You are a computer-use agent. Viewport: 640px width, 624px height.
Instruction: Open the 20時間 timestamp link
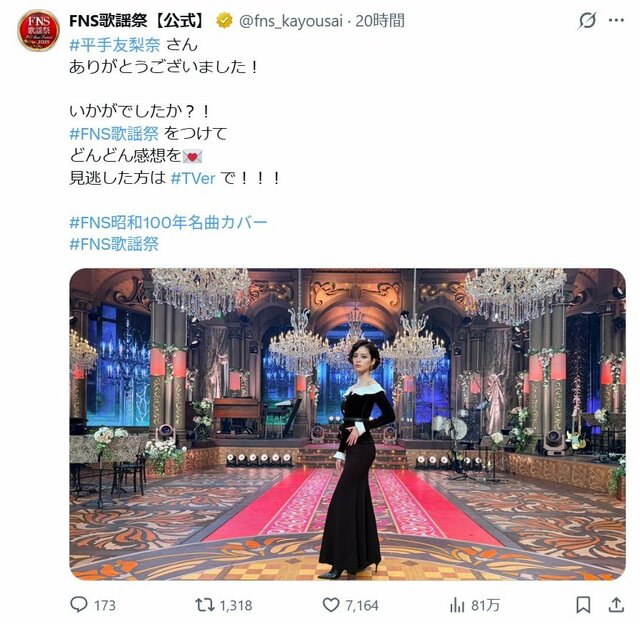380,21
